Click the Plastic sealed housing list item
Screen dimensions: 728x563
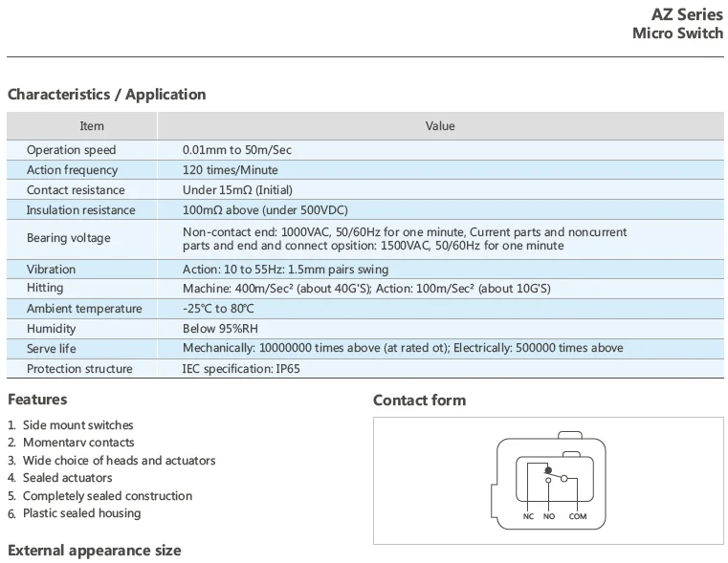click(81, 513)
